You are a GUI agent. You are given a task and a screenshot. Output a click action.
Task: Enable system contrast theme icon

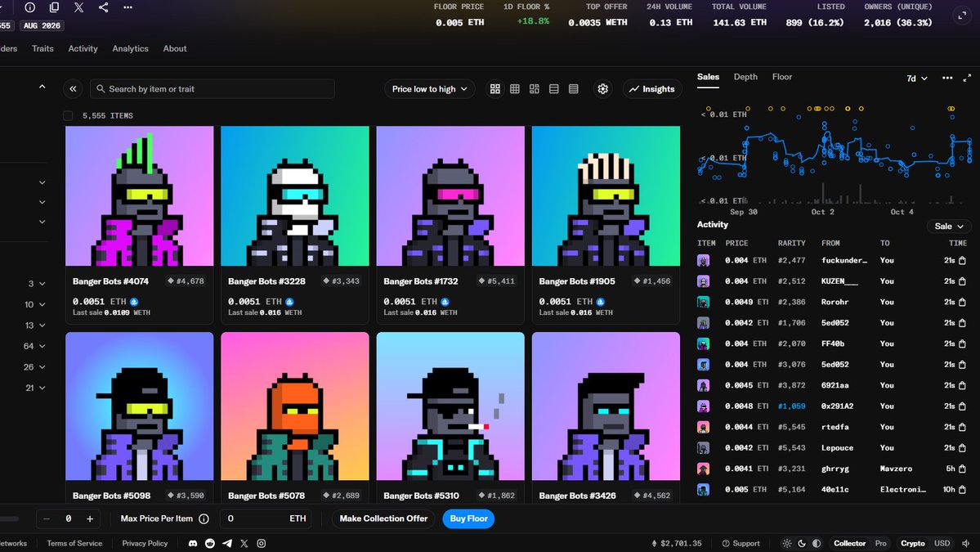click(817, 543)
